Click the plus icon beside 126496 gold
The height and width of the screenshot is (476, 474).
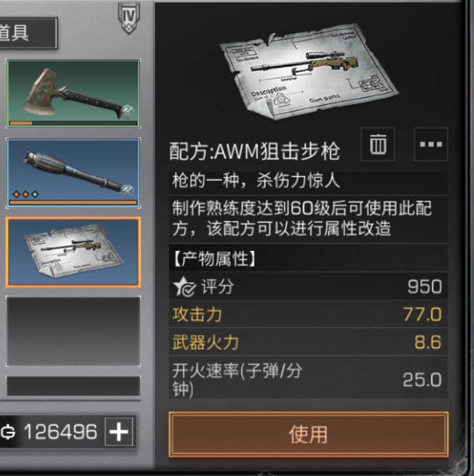tap(118, 432)
